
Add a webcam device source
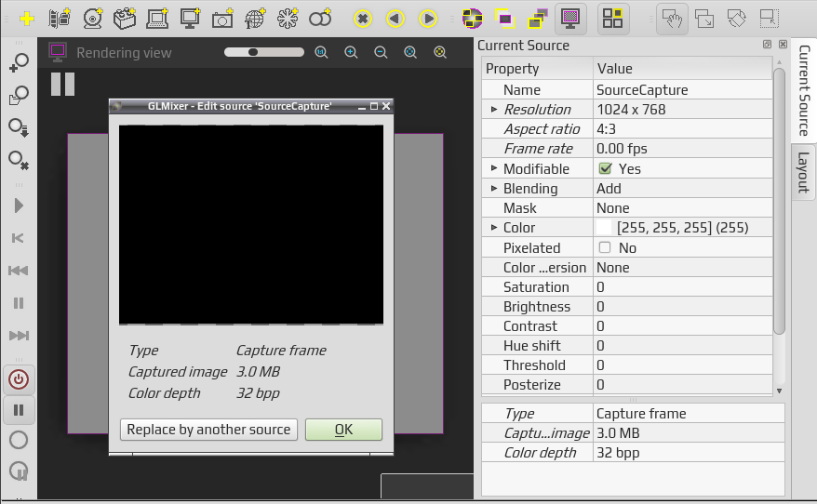tap(93, 20)
